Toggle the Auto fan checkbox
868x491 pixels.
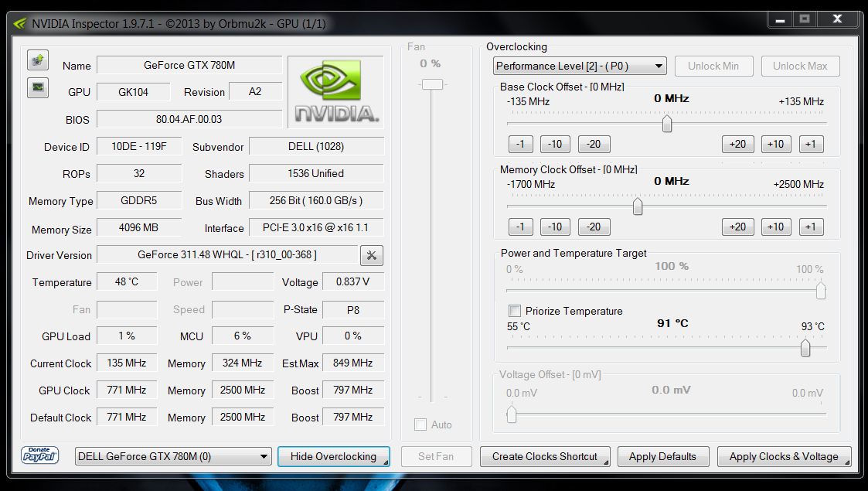pyautogui.click(x=420, y=425)
